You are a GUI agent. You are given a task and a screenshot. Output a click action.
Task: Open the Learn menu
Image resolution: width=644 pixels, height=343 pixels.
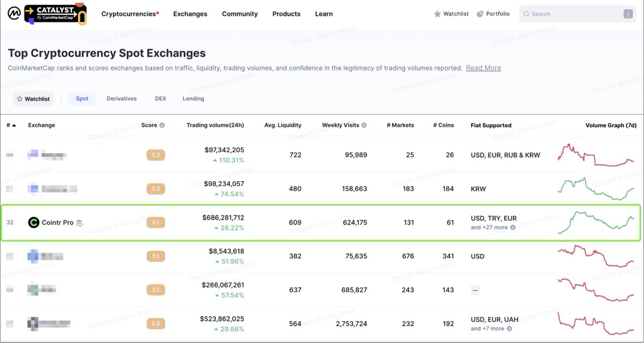tap(324, 14)
